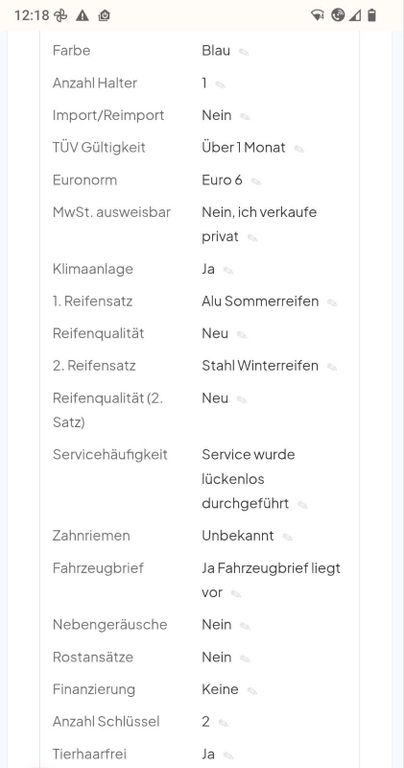
Task: Edit the Anzahl Schlüssel value
Action: 223,723
